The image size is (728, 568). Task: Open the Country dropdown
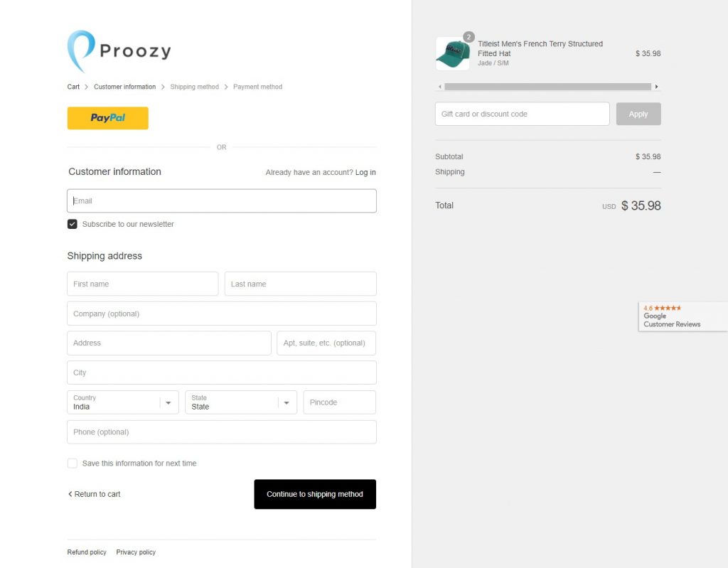click(x=123, y=402)
